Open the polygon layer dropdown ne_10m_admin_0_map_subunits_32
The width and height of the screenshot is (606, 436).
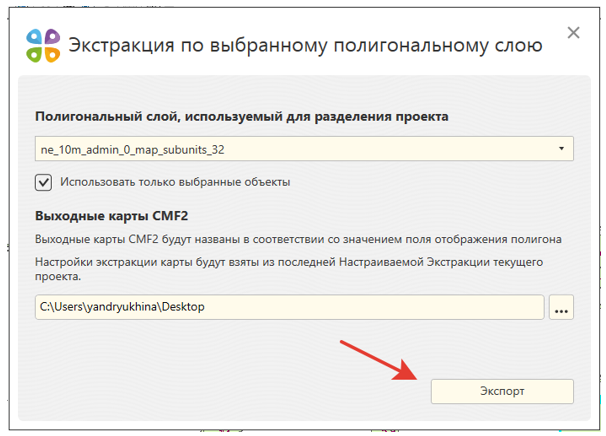coord(304,149)
